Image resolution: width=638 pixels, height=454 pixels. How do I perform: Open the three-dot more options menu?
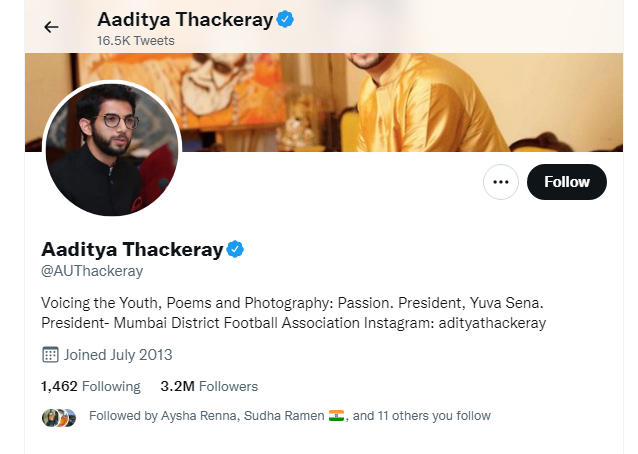[501, 182]
